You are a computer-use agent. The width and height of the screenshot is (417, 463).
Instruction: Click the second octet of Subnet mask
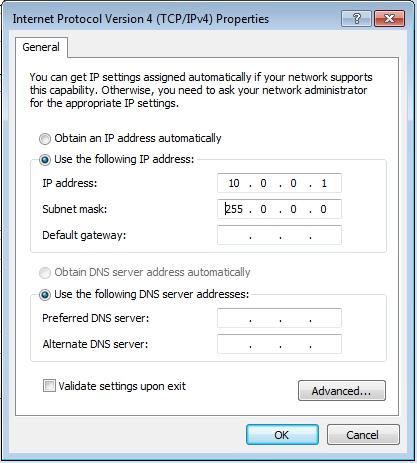(x=263, y=209)
